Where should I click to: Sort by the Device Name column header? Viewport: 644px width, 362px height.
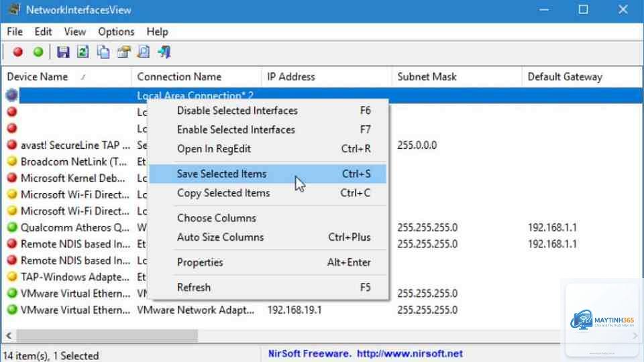67,76
